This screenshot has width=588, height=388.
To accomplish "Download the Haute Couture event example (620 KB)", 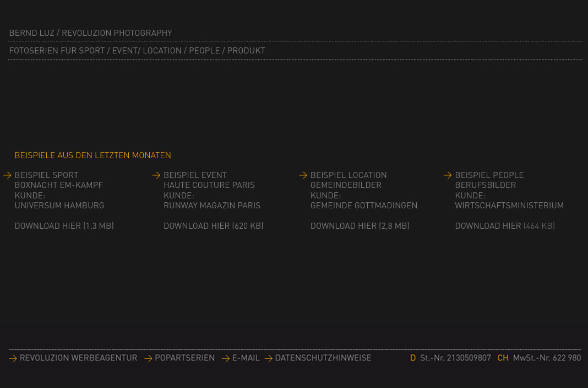I will click(213, 226).
